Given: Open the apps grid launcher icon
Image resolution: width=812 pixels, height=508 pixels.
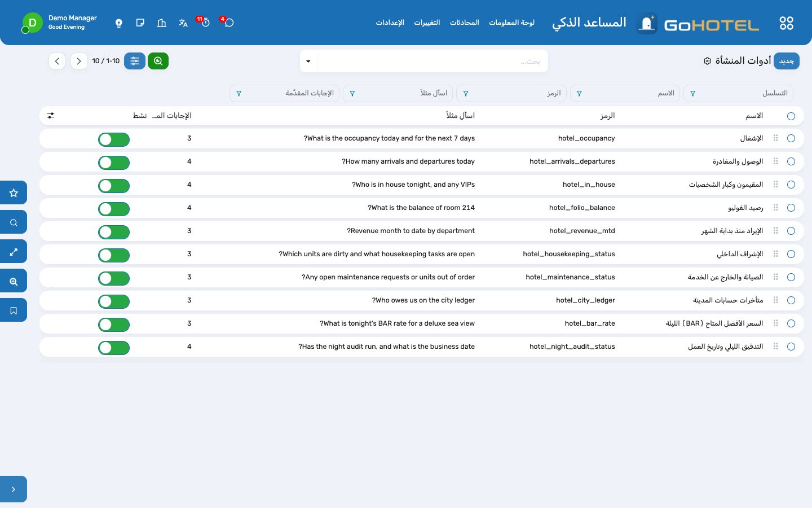Looking at the screenshot, I should coord(786,23).
